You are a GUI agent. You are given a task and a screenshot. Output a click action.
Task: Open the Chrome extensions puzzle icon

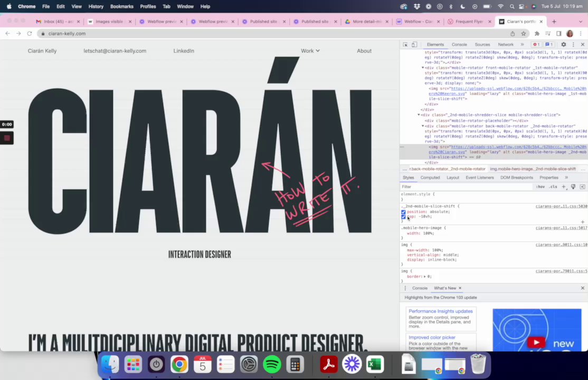pyautogui.click(x=537, y=33)
